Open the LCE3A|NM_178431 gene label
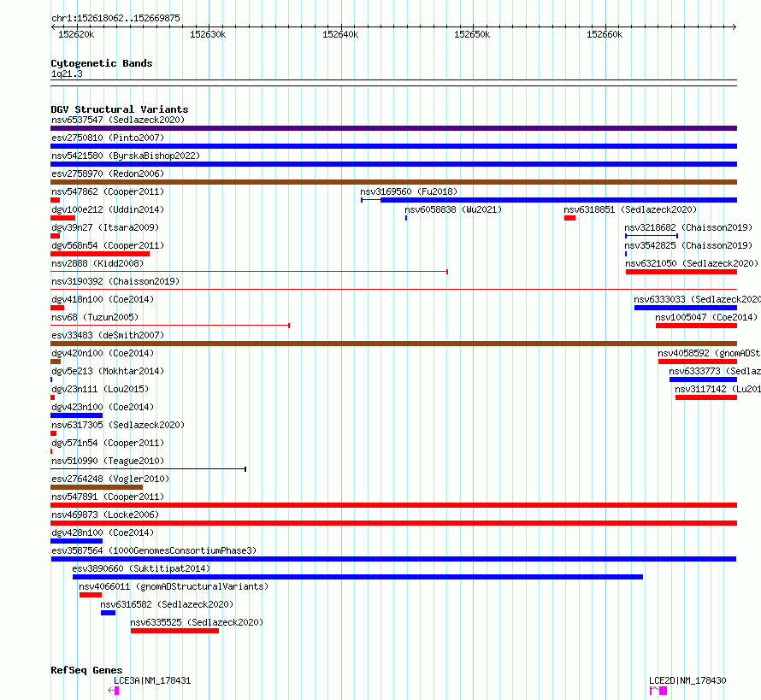 point(152,680)
